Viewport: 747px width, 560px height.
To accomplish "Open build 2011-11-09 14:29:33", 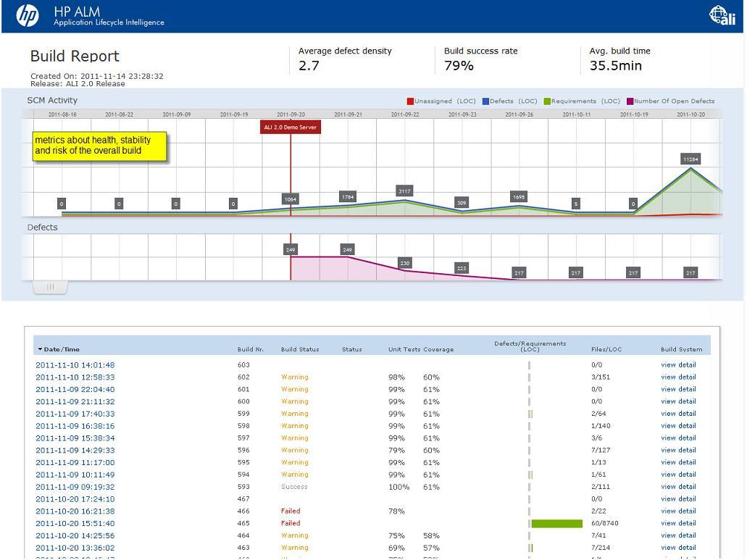I will (75, 451).
